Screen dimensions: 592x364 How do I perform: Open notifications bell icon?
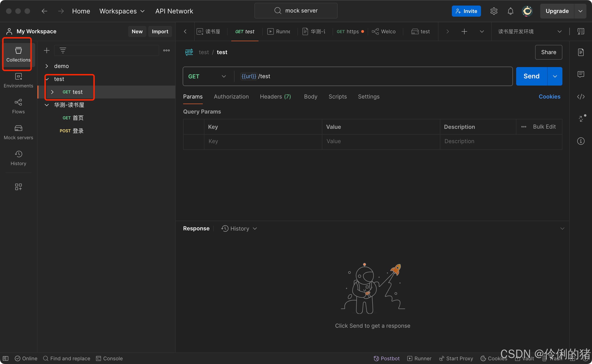tap(510, 11)
